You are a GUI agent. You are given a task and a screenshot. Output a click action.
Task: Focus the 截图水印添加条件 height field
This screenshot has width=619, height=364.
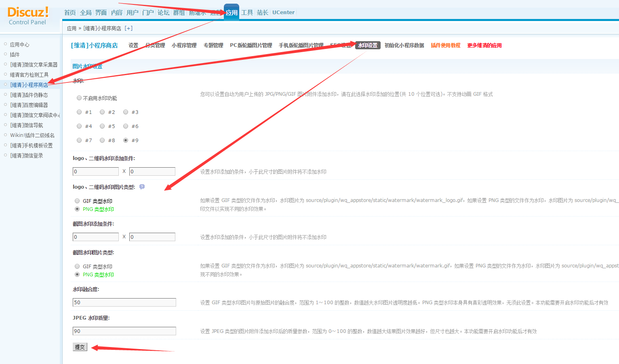(152, 237)
